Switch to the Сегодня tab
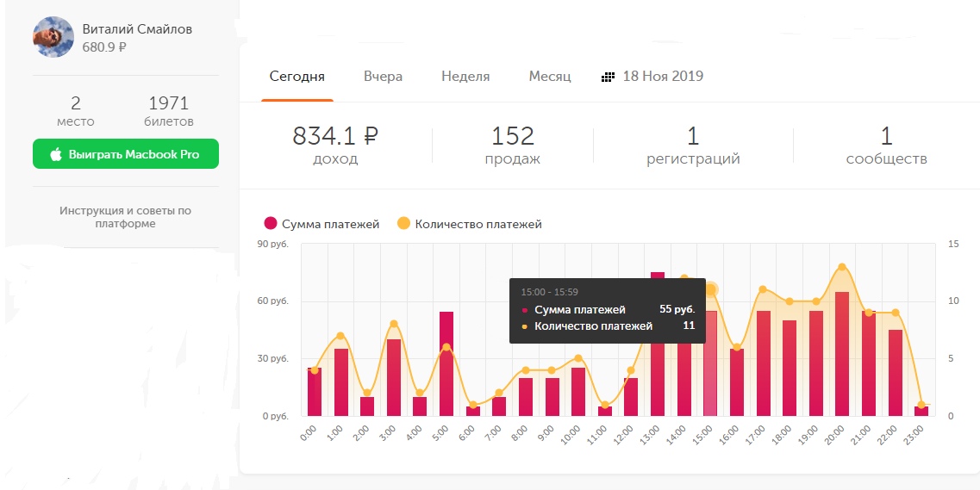980x490 pixels. tap(296, 77)
